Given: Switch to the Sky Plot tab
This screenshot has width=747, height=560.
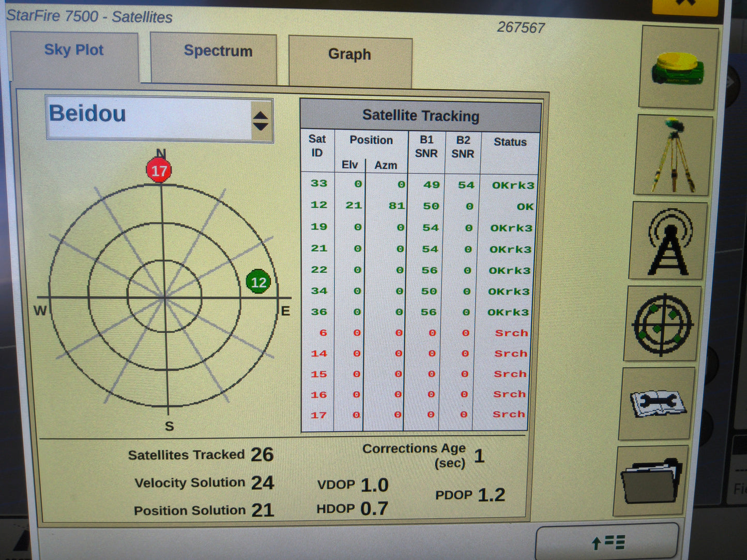Looking at the screenshot, I should [x=74, y=56].
